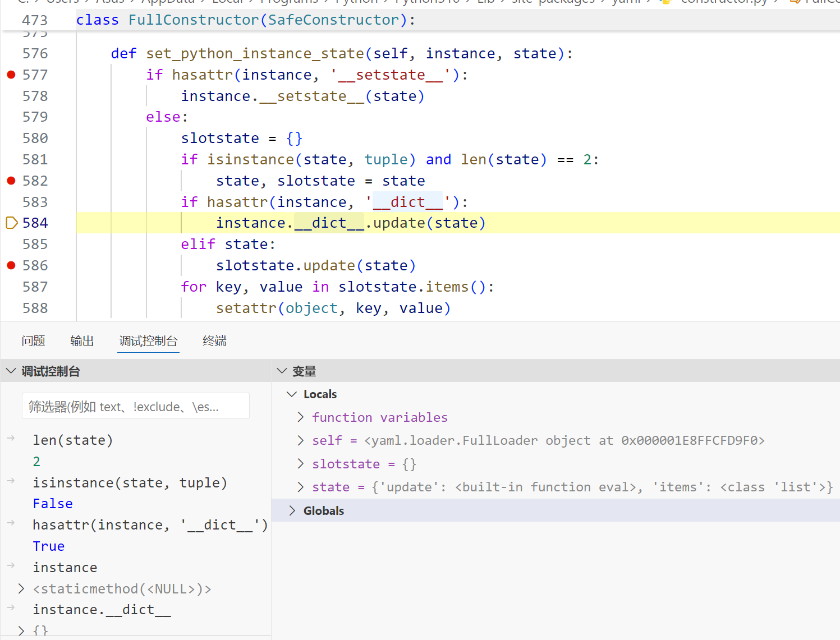Click the current execution arrow at line 584
The width and height of the screenshot is (840, 640).
click(x=11, y=223)
